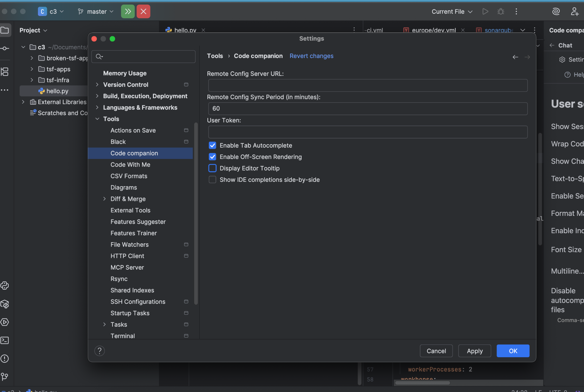Click the Tools breadcrumb
The height and width of the screenshot is (392, 584).
215,56
